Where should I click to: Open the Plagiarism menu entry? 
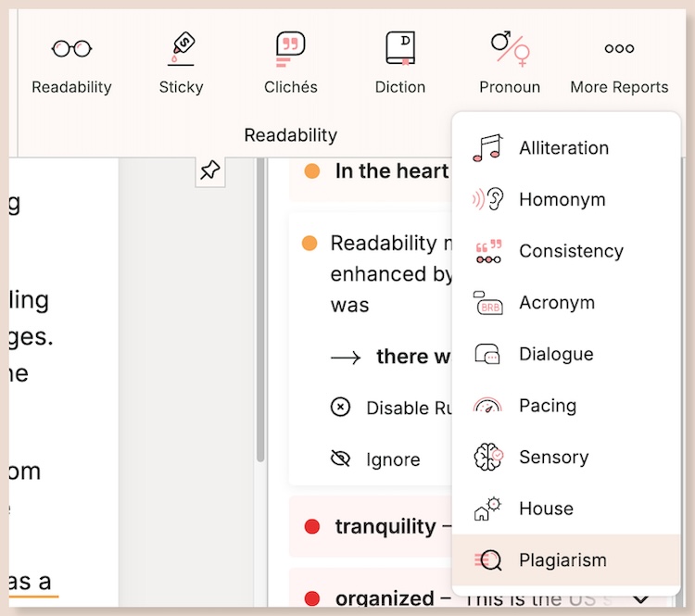566,559
